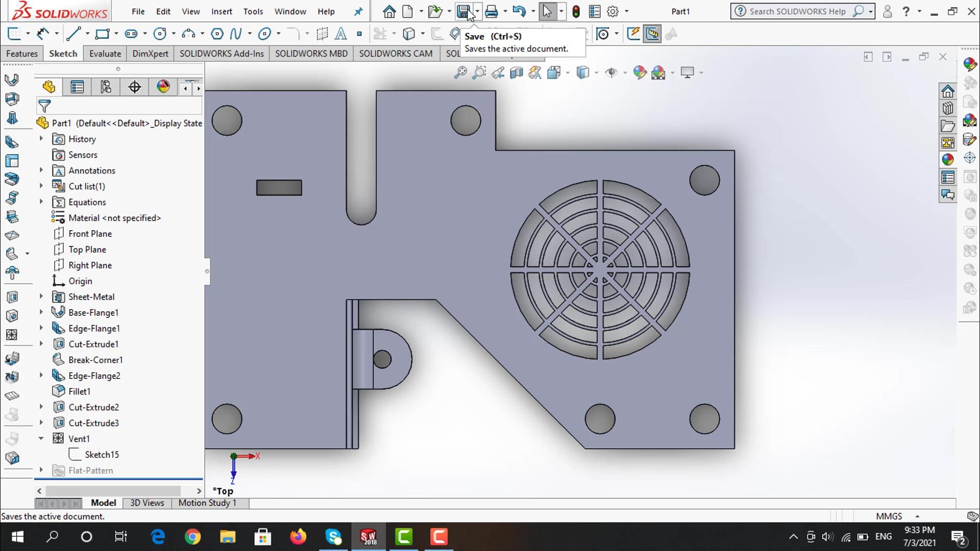Select the Smart Dimension-style Text tool icon
Image resolution: width=980 pixels, height=551 pixels.
tap(340, 34)
